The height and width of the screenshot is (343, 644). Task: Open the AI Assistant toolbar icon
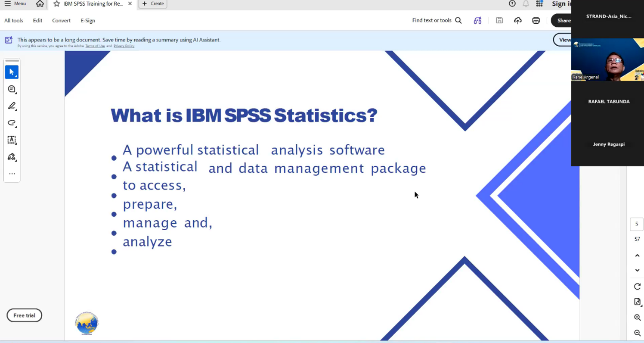point(477,20)
